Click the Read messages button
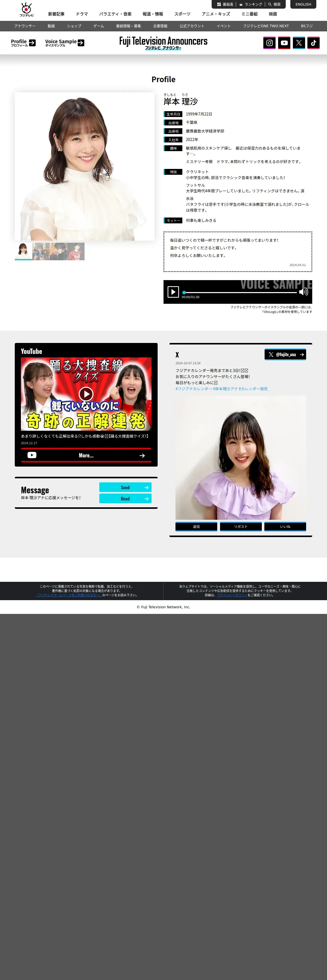The height and width of the screenshot is (980, 327). click(125, 498)
